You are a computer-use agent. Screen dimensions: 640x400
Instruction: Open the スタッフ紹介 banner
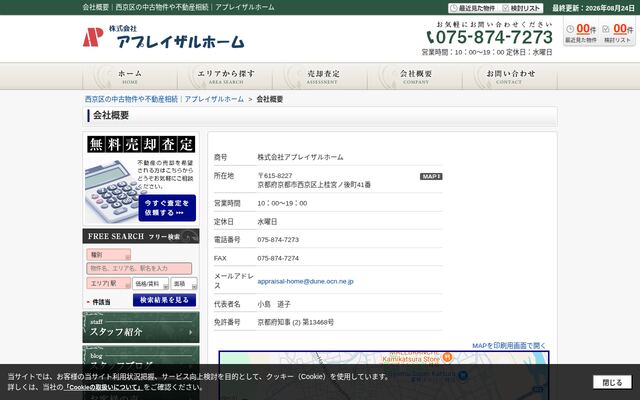click(x=141, y=327)
